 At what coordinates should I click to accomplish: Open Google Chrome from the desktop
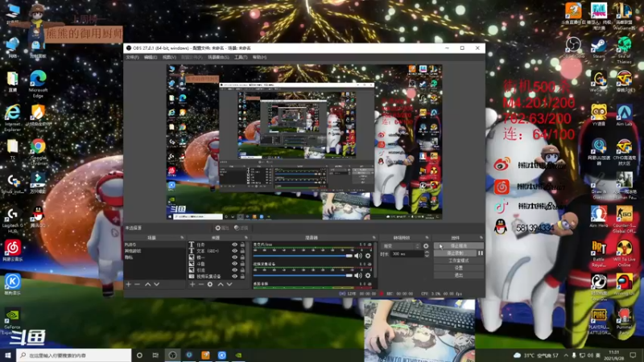click(38, 151)
